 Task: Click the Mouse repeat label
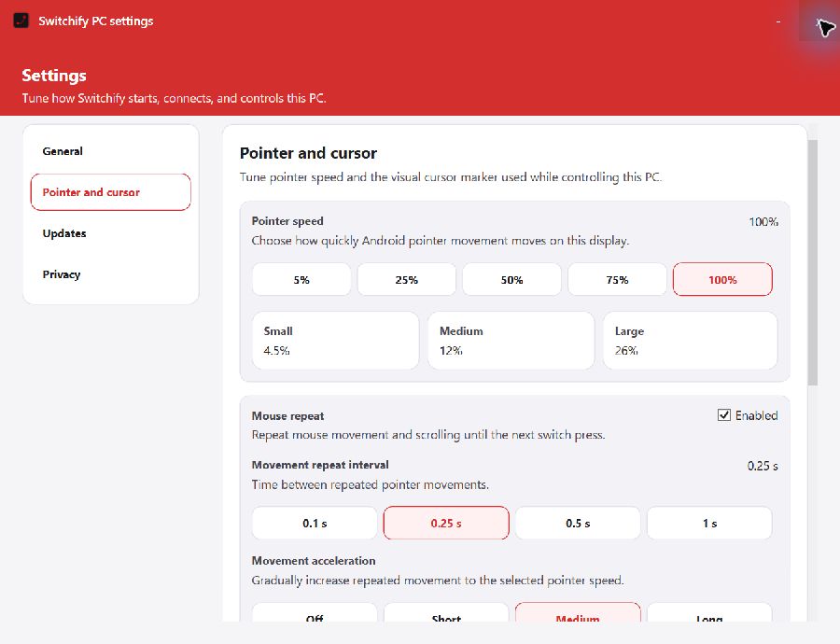[x=287, y=415]
